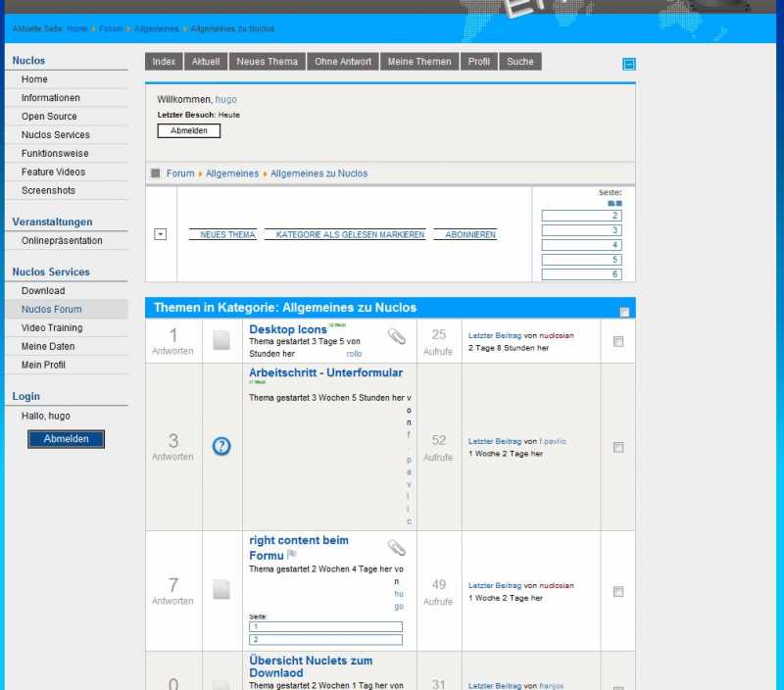
Task: Click Abmelden button in the welcome box
Action: [x=189, y=130]
